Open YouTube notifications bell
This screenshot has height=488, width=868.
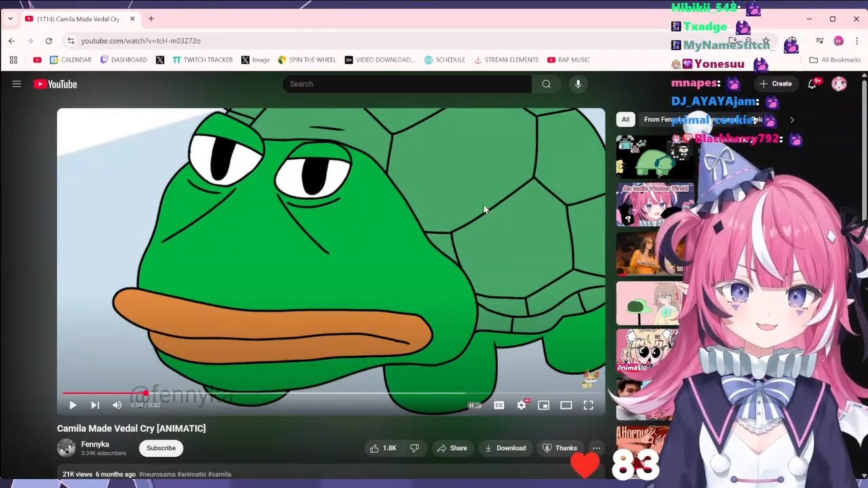click(812, 84)
